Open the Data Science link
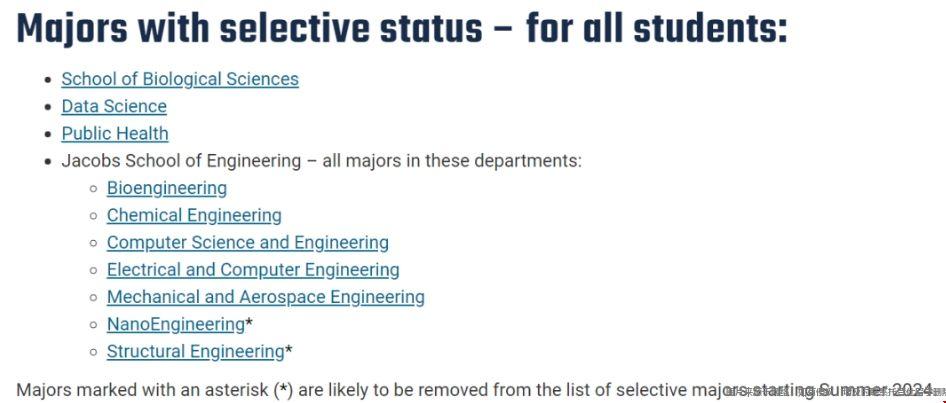This screenshot has height=403, width=946. pyautogui.click(x=114, y=106)
